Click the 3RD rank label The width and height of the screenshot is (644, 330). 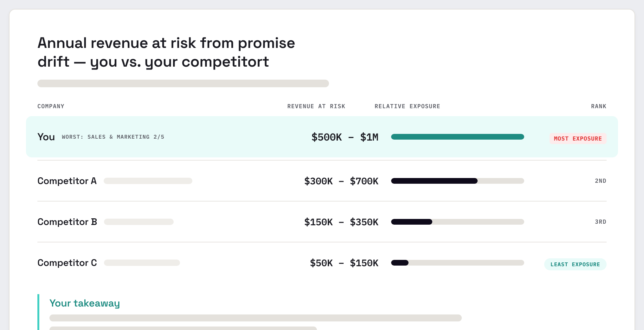pyautogui.click(x=601, y=222)
